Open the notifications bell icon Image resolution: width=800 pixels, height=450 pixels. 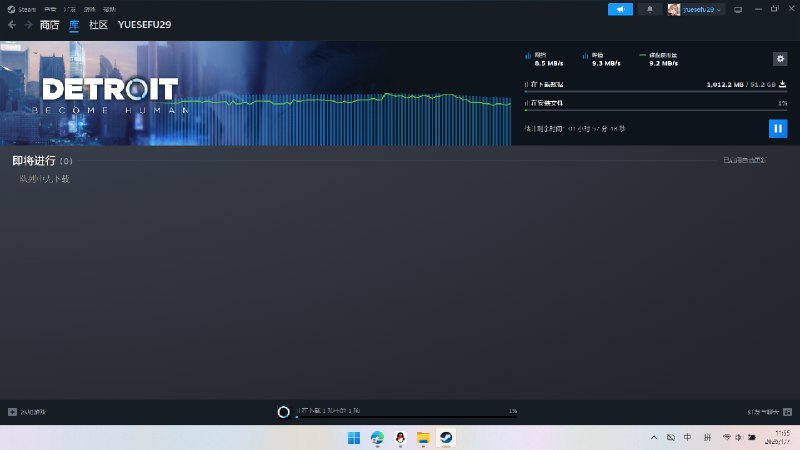(x=650, y=9)
